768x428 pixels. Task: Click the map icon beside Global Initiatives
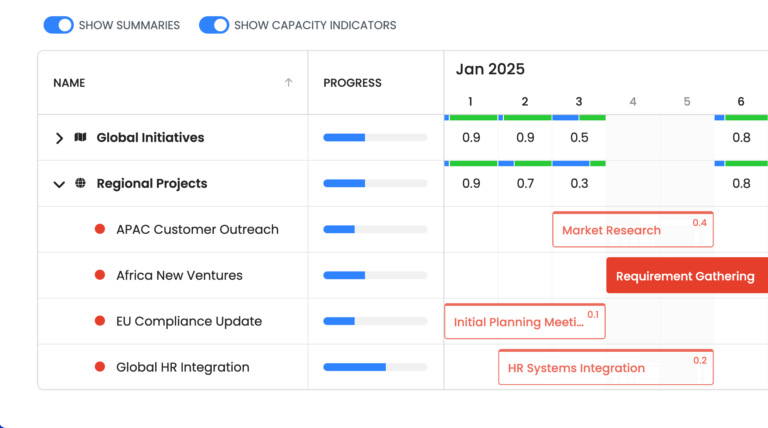(x=80, y=137)
